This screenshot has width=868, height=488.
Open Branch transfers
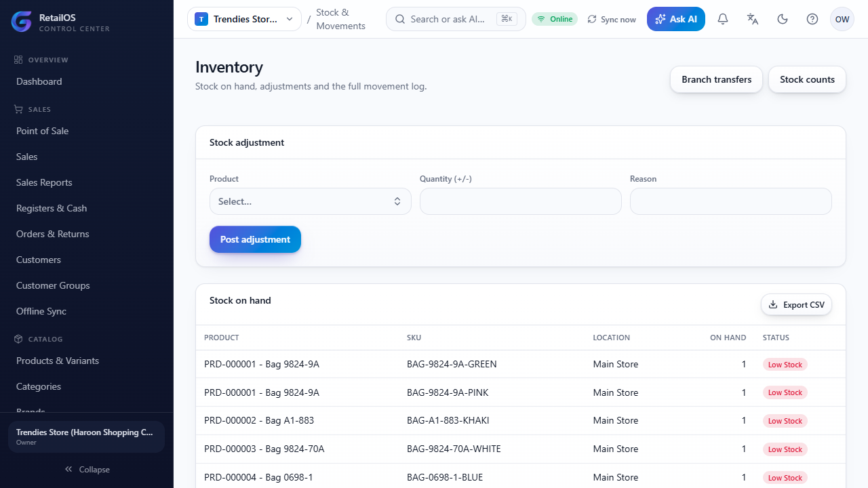(716, 79)
